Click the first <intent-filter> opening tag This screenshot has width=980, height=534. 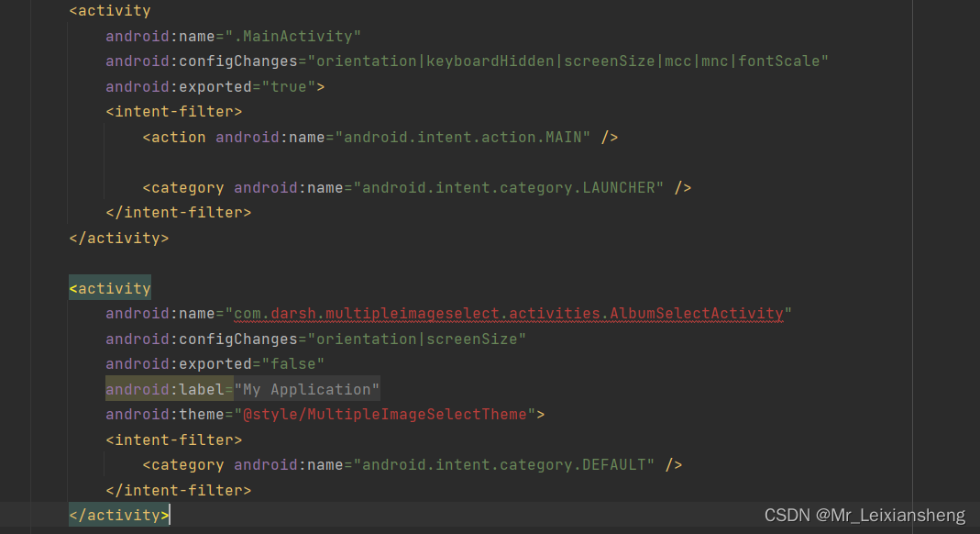click(x=173, y=111)
